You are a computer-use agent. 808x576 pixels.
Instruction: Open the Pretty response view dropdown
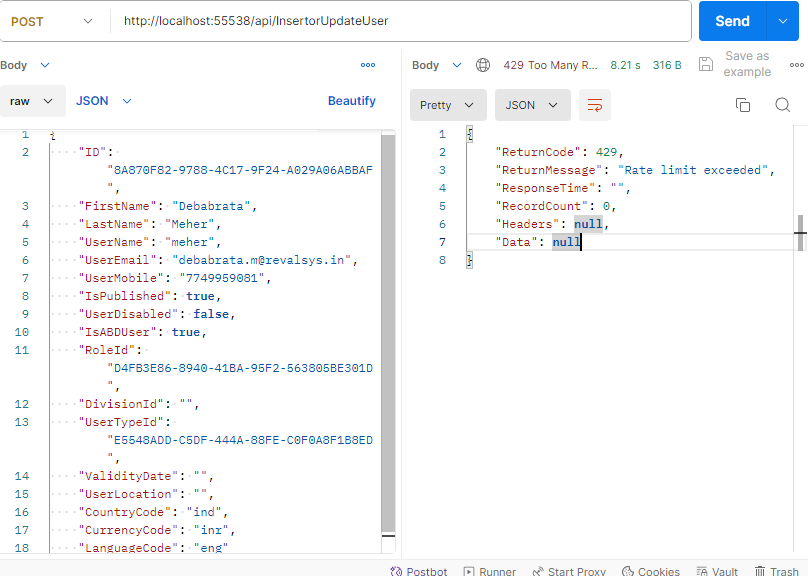point(447,105)
